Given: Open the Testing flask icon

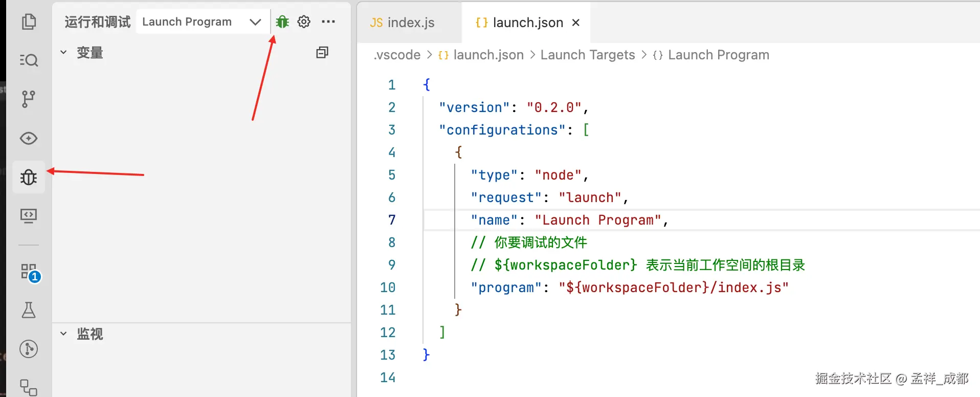Looking at the screenshot, I should click(29, 310).
